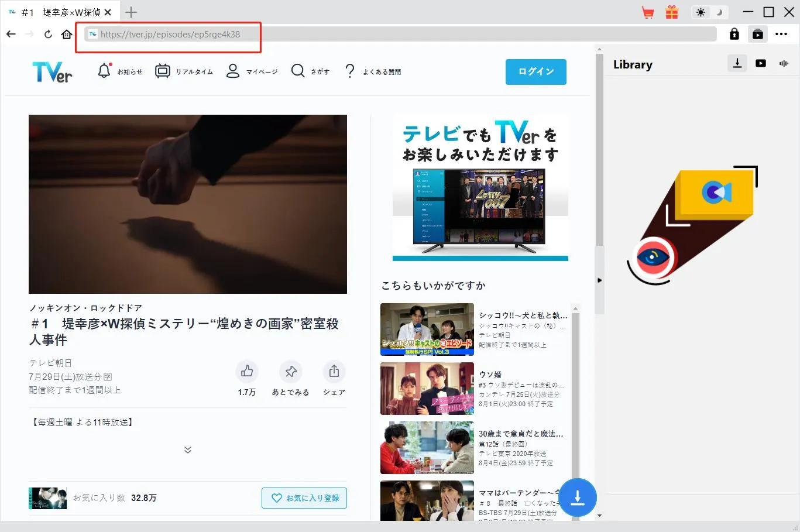Click the blue floating download button
The height and width of the screenshot is (532, 800).
pyautogui.click(x=577, y=497)
